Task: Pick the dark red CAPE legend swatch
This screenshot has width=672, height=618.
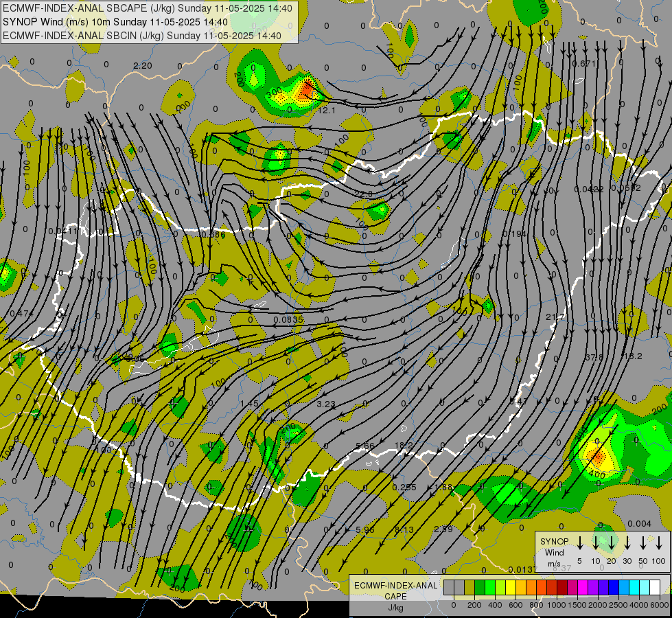Action: 562,588
